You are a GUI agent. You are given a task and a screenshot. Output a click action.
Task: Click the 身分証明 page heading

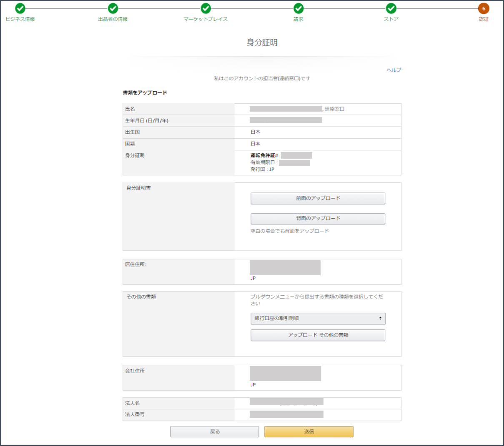click(x=262, y=42)
